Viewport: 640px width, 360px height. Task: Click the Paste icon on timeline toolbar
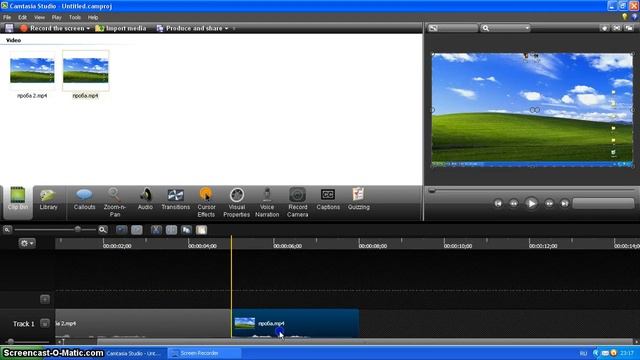point(202,230)
